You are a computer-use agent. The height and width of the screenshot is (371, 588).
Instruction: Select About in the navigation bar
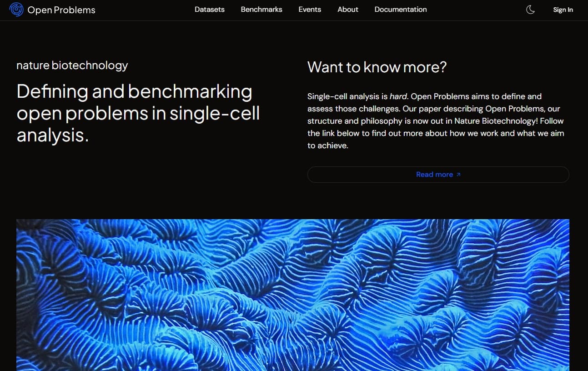[348, 10]
